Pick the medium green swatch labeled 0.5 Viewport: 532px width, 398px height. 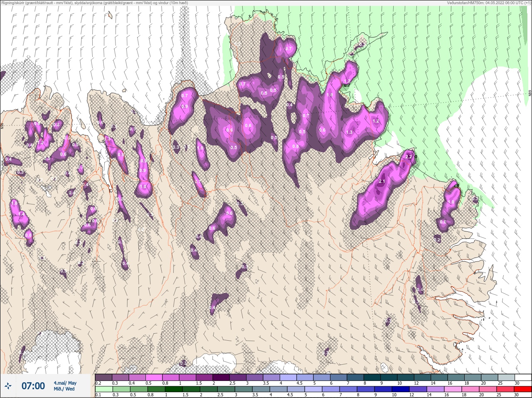[138, 390]
